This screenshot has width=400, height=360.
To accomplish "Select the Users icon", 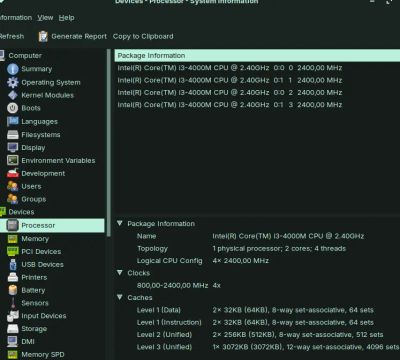I will coord(13,186).
